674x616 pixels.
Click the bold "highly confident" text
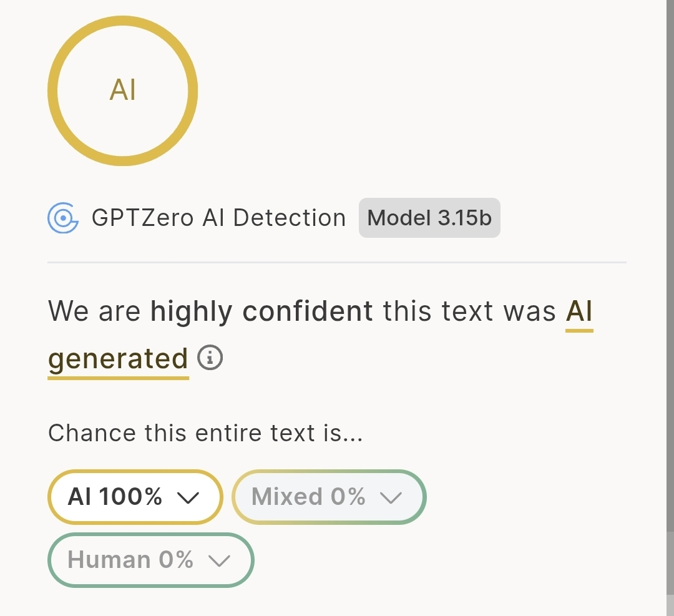tap(261, 311)
